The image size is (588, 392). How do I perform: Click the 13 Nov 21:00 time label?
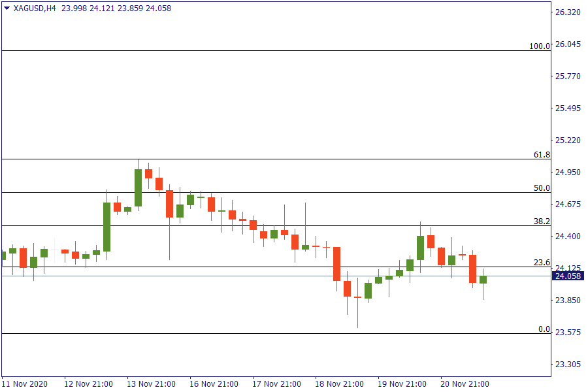152,384
